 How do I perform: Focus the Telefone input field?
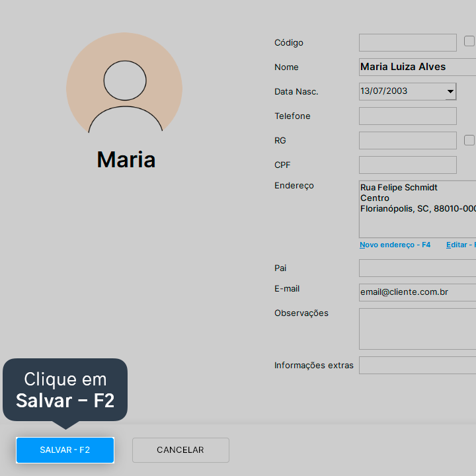click(408, 116)
